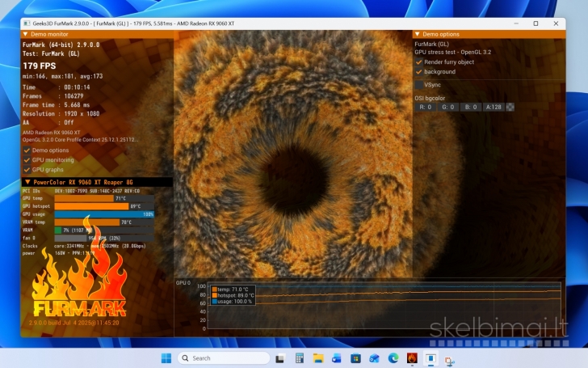Open File Explorer from the taskbar
Image resolution: width=588 pixels, height=368 pixels.
click(x=317, y=357)
